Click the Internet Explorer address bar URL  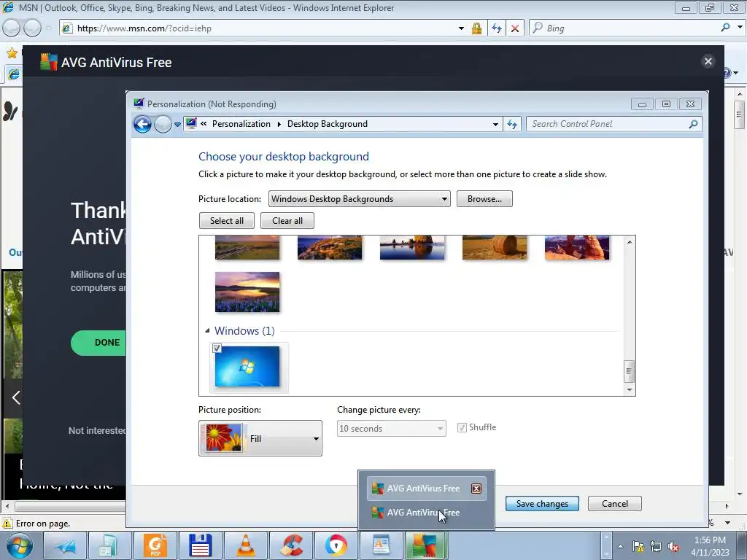click(144, 28)
